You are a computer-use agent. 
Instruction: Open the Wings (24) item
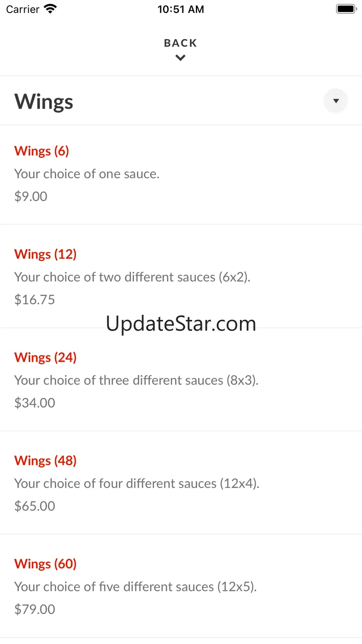click(x=45, y=357)
